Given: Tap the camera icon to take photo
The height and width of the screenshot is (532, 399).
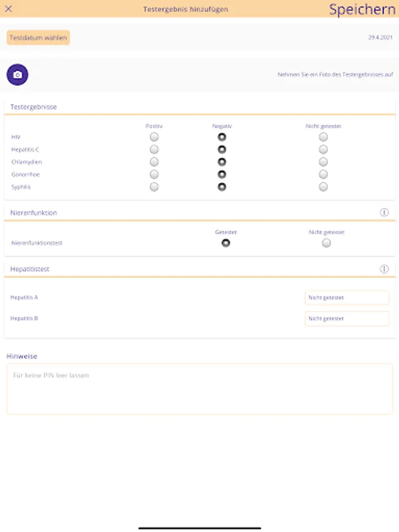Looking at the screenshot, I should coord(18,74).
